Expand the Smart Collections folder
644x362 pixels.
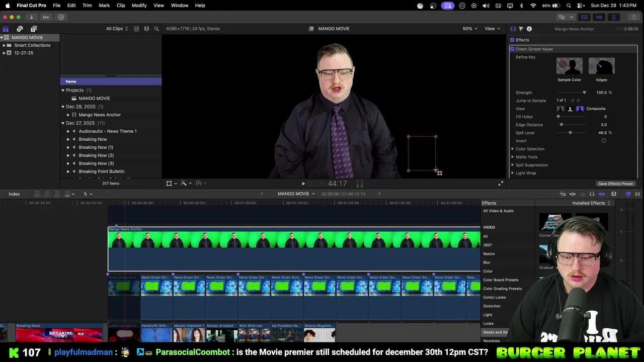click(x=4, y=45)
